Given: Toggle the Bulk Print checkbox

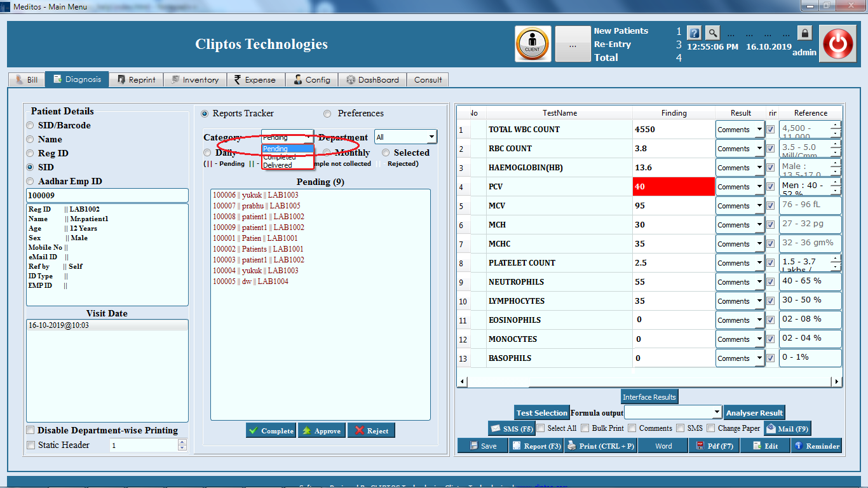Looking at the screenshot, I should tap(585, 428).
